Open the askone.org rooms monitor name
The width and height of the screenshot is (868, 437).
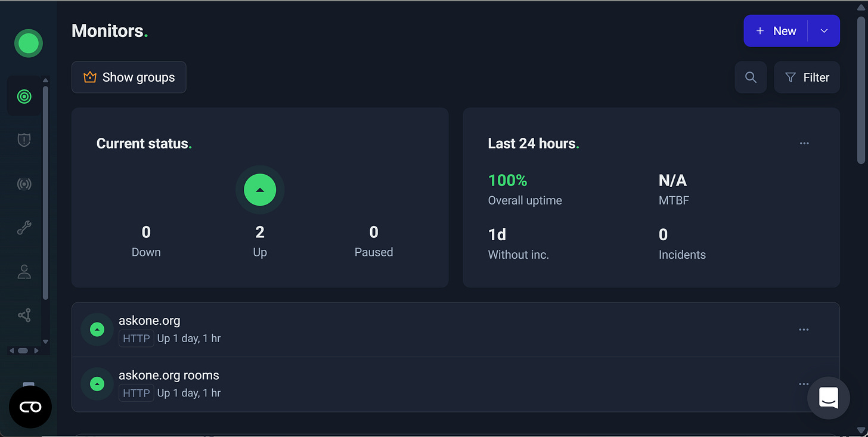(169, 376)
